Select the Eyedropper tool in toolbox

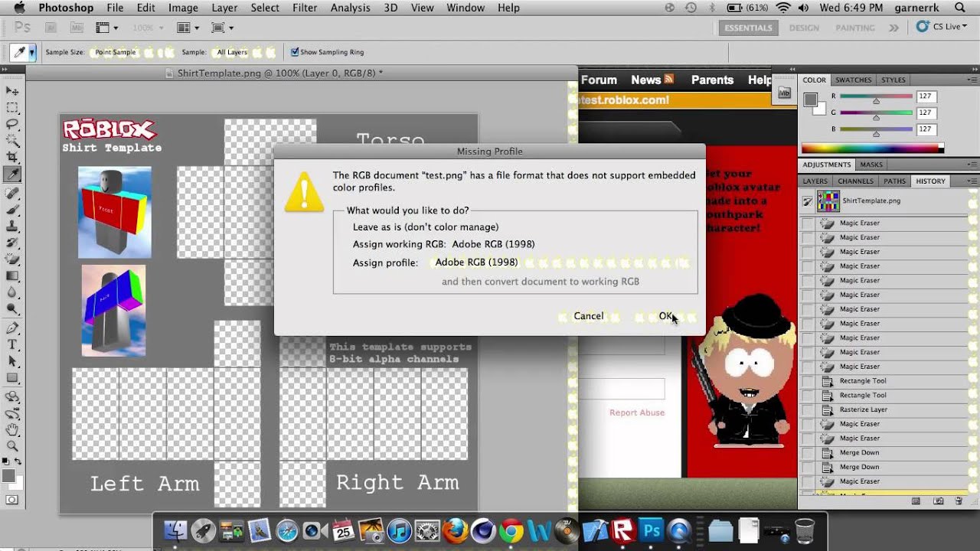click(x=12, y=174)
